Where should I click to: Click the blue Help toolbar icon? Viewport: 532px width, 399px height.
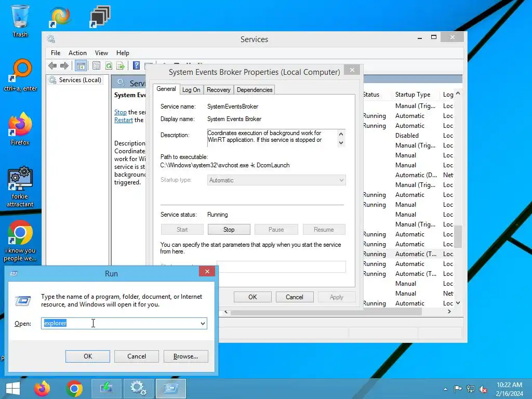coord(137,65)
